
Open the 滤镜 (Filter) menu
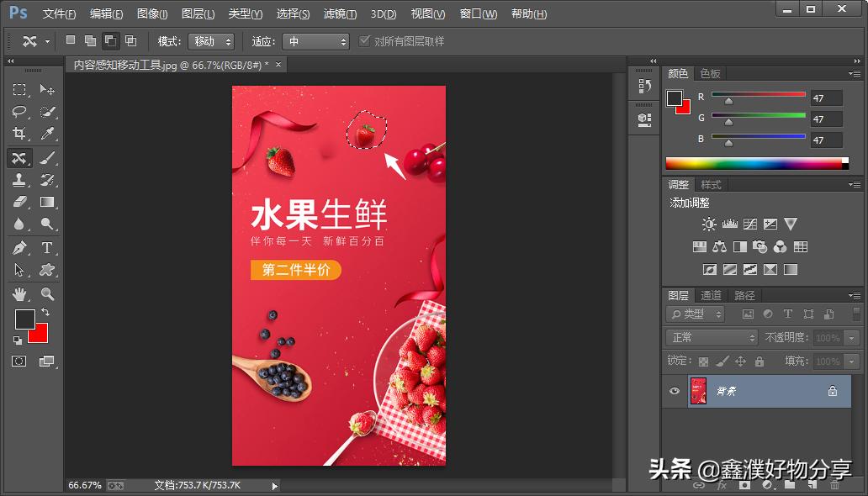pos(339,13)
